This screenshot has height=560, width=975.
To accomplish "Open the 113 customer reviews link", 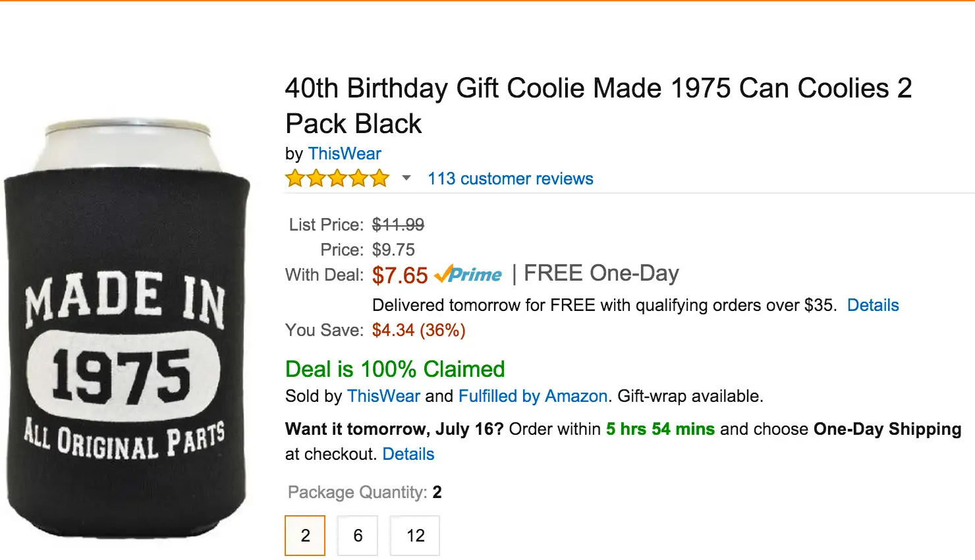I will click(x=510, y=179).
